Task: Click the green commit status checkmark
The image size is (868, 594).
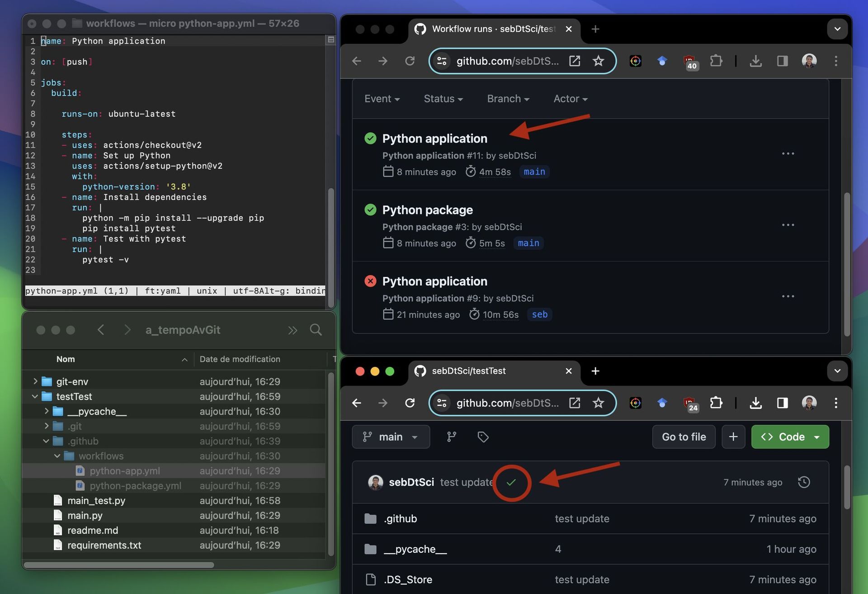Action: coord(511,482)
